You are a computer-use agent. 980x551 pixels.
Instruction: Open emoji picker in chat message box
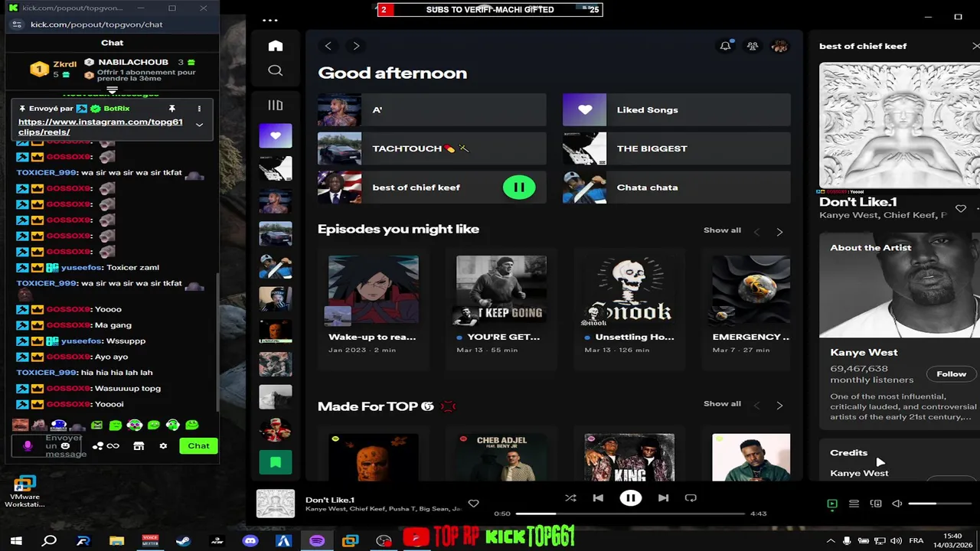(x=65, y=446)
